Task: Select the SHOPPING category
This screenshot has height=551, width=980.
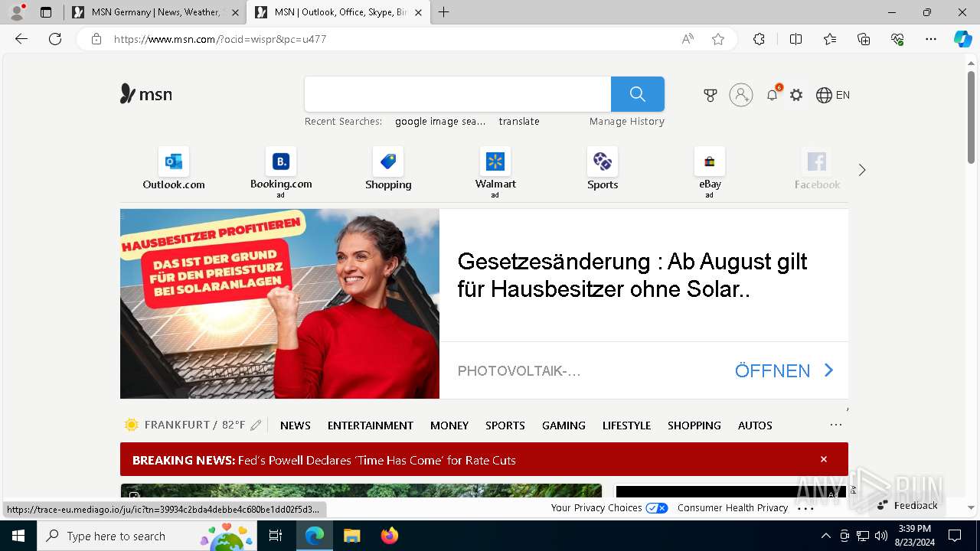Action: [694, 425]
